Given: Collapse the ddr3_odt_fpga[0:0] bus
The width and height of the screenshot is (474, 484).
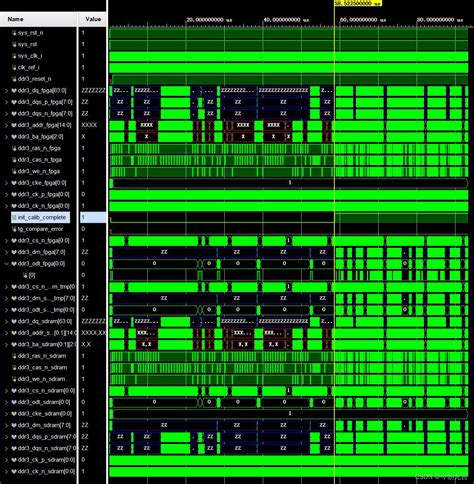Looking at the screenshot, I should (6, 264).
